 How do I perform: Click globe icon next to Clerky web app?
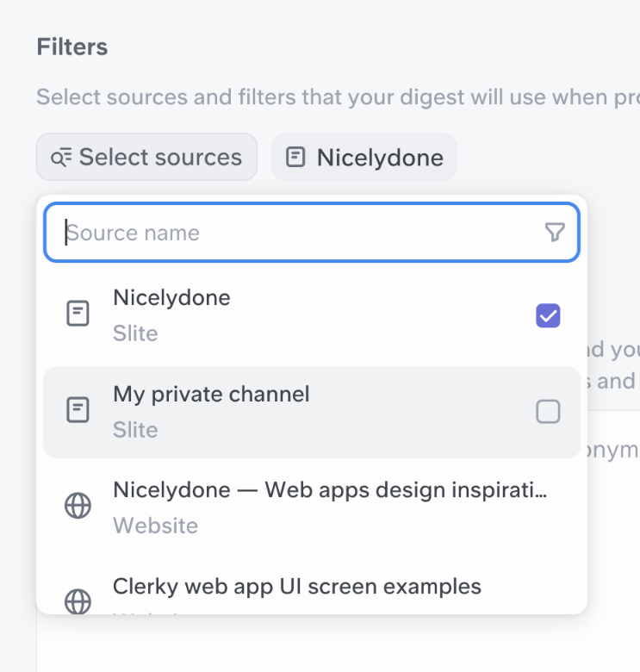78,600
